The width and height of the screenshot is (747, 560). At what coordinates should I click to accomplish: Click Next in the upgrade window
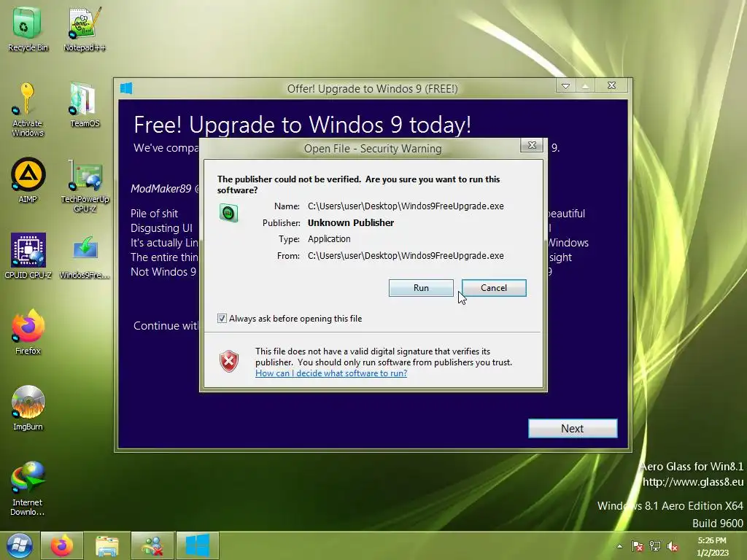coord(572,428)
